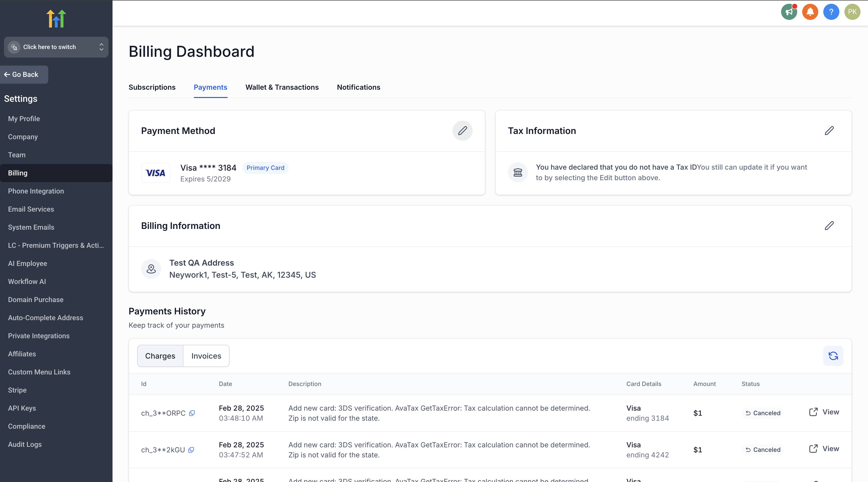Viewport: 868px width, 482px height.
Task: Open the PK user avatar menu
Action: point(852,12)
